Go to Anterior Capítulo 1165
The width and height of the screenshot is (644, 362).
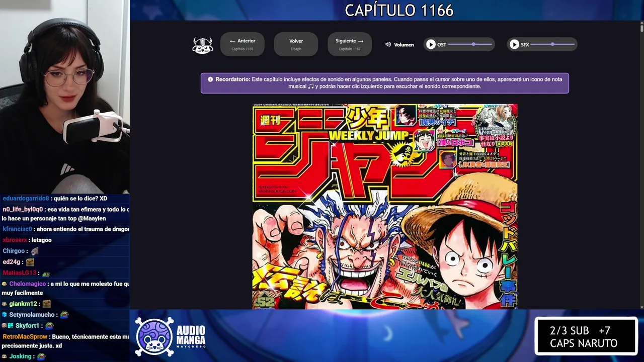click(242, 44)
